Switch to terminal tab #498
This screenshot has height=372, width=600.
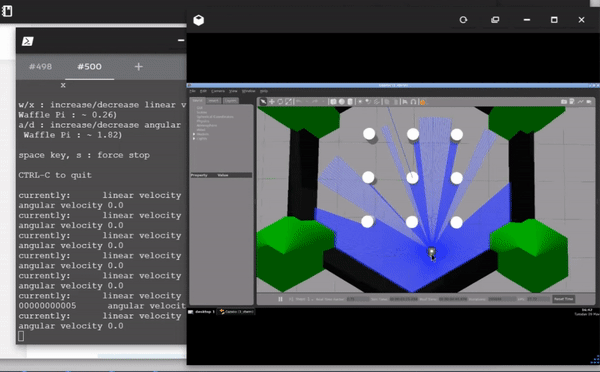coord(41,67)
